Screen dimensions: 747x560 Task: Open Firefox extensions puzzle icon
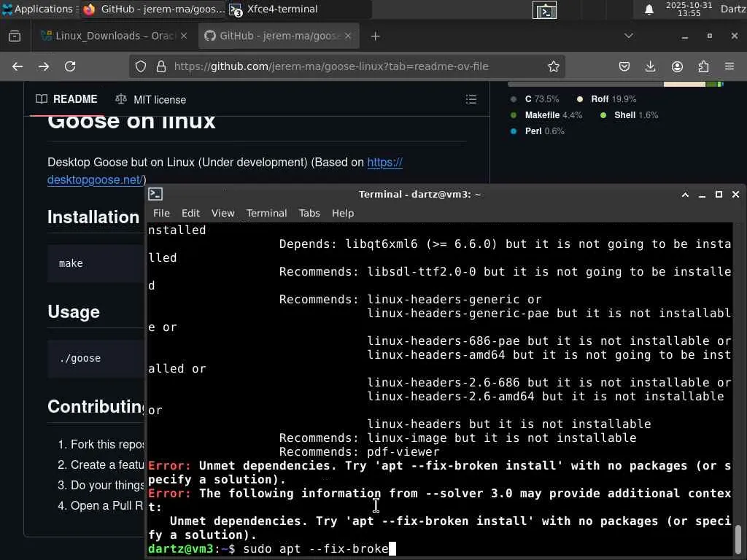tap(703, 66)
